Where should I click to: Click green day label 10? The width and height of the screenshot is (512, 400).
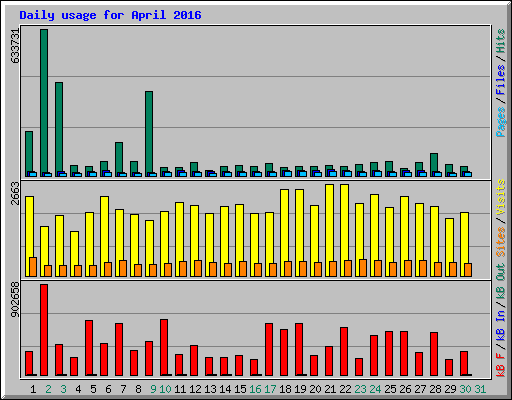tap(165, 389)
